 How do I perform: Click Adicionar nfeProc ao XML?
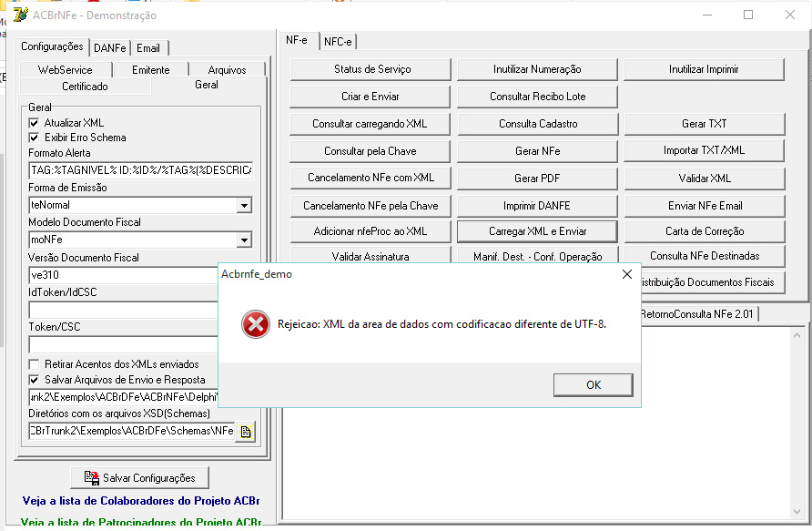pyautogui.click(x=370, y=231)
